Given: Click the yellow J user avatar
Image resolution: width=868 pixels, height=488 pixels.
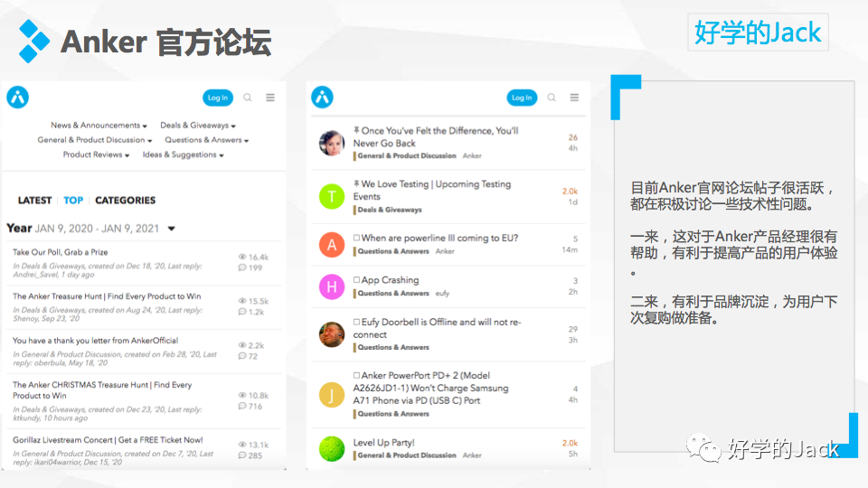Looking at the screenshot, I should click(332, 395).
